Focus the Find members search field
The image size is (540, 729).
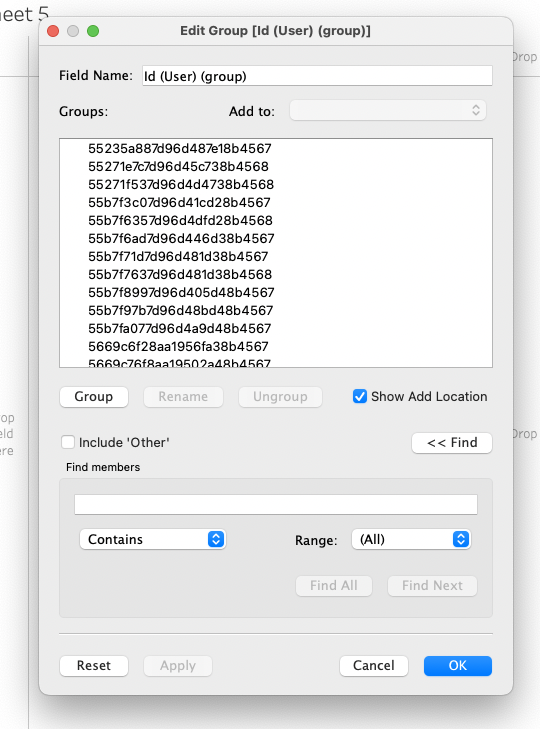click(x=276, y=504)
